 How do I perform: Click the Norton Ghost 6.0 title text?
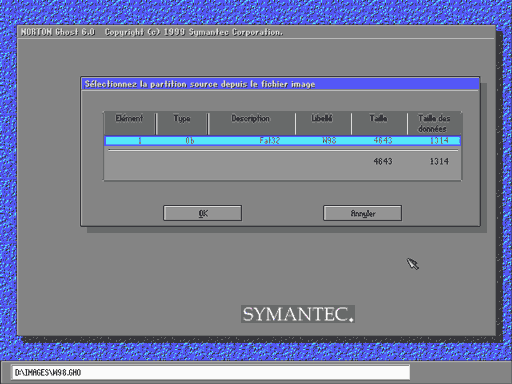58,32
